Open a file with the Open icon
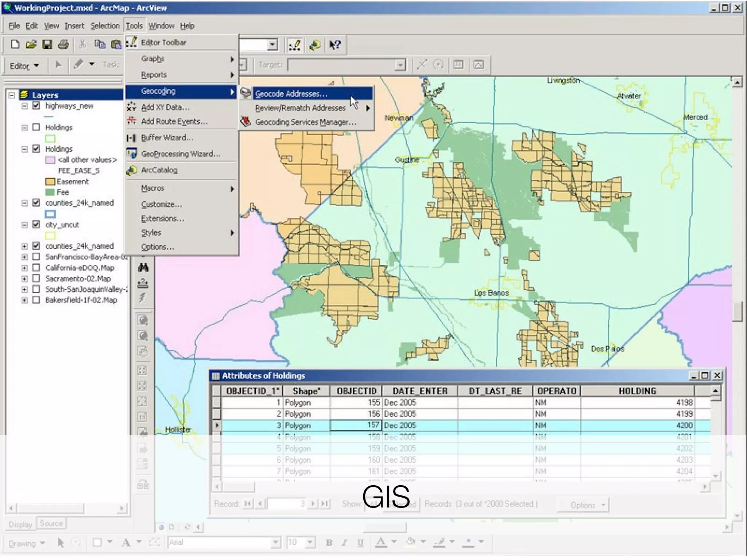This screenshot has width=747, height=560. point(31,44)
